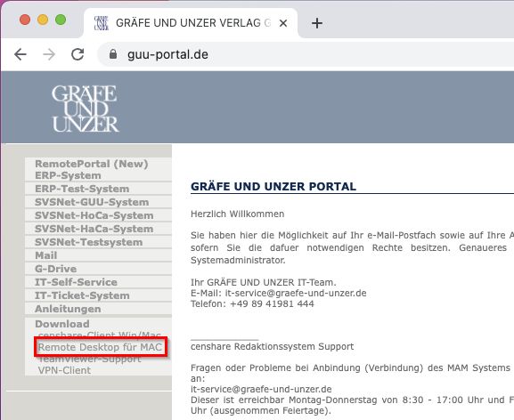Click the Gräfe und Unzer logo

pyautogui.click(x=85, y=109)
